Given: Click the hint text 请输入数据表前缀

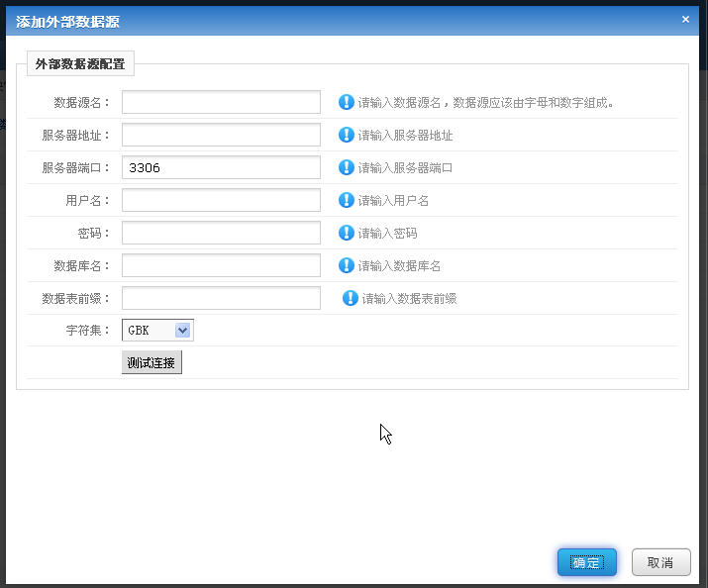Looking at the screenshot, I should tap(410, 299).
